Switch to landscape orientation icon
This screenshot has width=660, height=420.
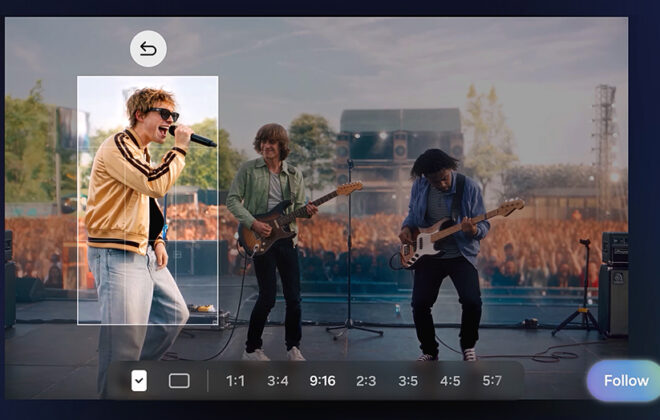pos(179,381)
